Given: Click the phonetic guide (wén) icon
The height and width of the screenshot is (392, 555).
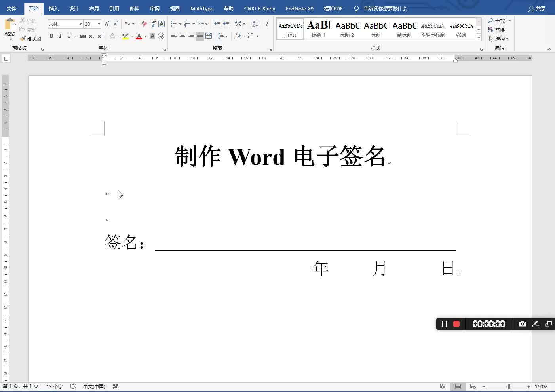Looking at the screenshot, I should click(x=153, y=24).
